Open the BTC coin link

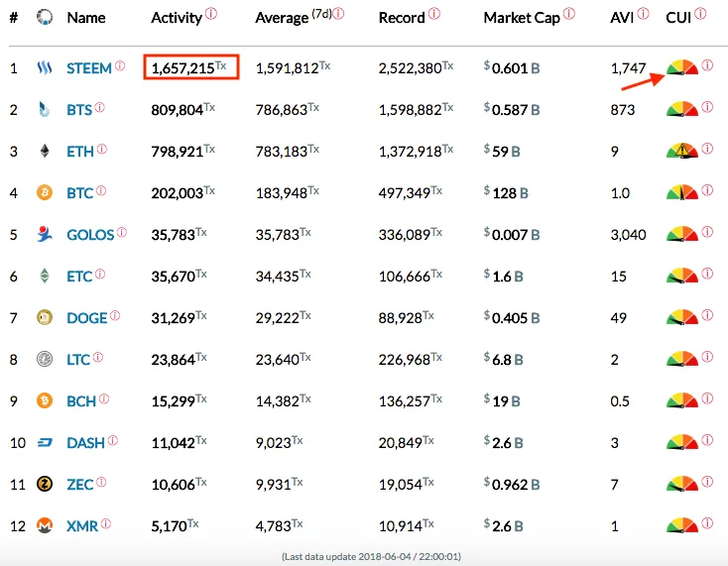click(80, 193)
